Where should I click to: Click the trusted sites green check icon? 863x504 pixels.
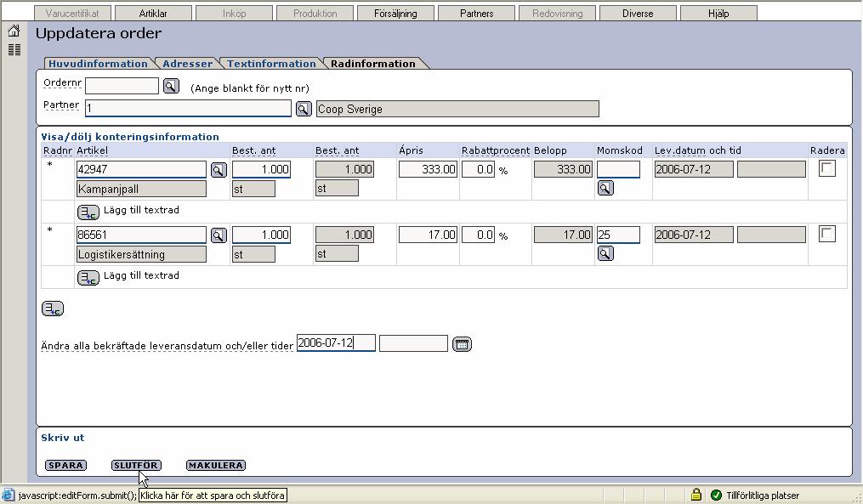coord(716,496)
